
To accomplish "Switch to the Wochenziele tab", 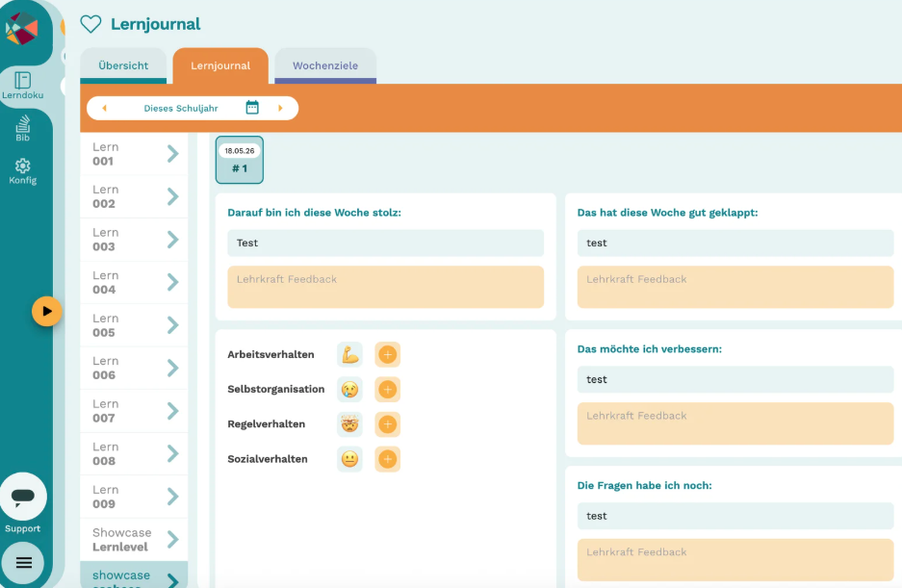I will click(x=325, y=65).
